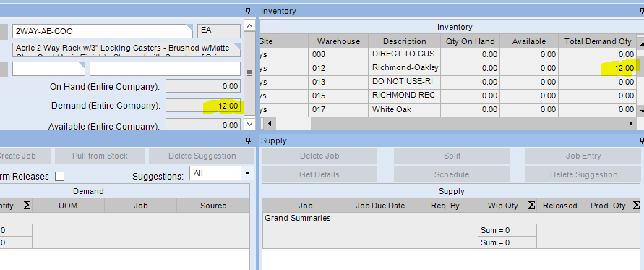This screenshot has height=270, width=644.
Task: Click the Grand Summaries row in Supply
Action: [452, 218]
